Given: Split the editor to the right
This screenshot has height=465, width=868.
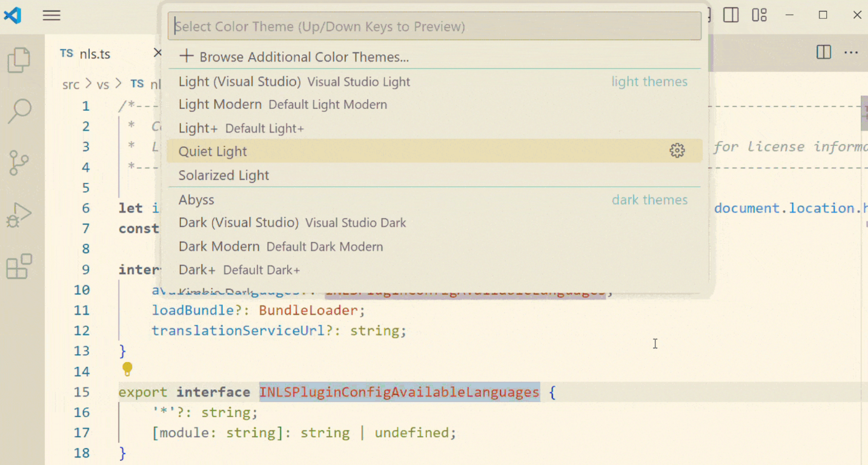Looking at the screenshot, I should point(824,52).
